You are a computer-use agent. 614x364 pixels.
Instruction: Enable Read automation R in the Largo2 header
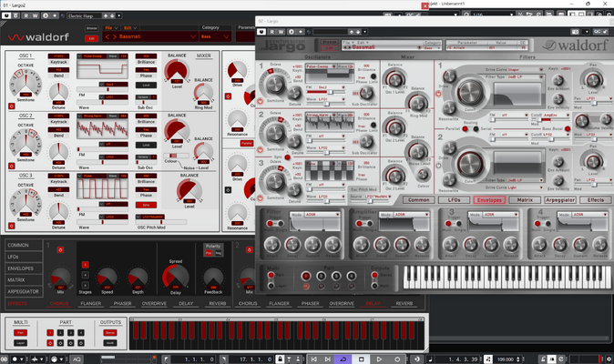tap(26, 15)
